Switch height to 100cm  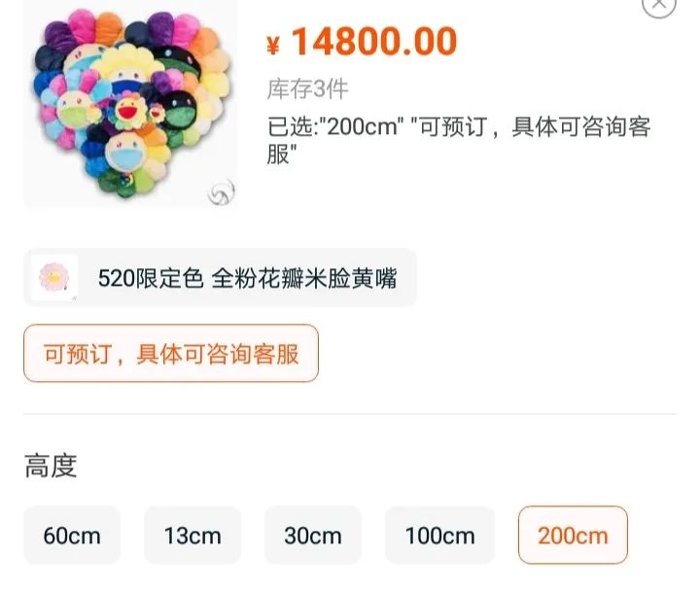pos(439,536)
